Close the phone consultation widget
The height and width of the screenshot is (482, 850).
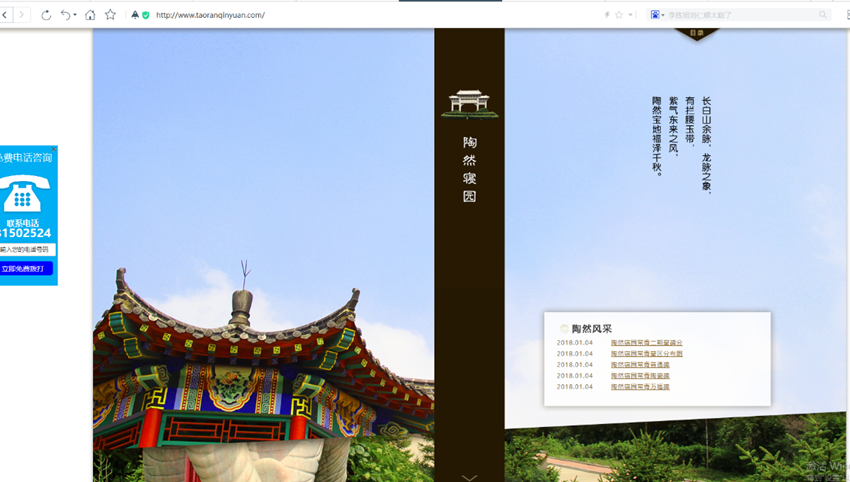click(x=54, y=149)
